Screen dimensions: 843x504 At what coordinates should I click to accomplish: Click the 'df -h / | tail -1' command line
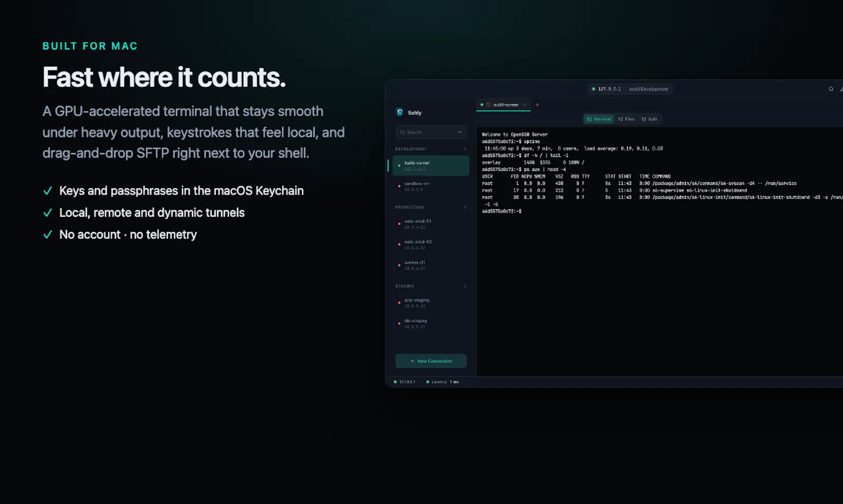525,155
